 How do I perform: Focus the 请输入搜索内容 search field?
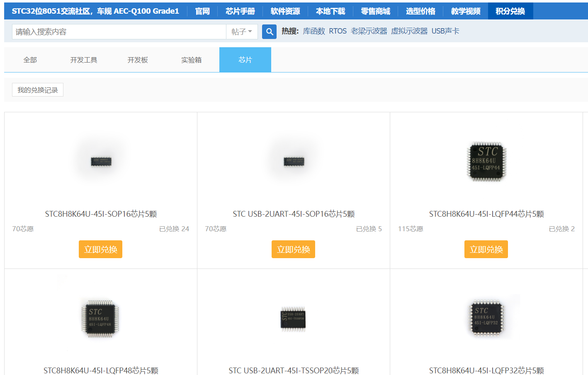pos(119,32)
